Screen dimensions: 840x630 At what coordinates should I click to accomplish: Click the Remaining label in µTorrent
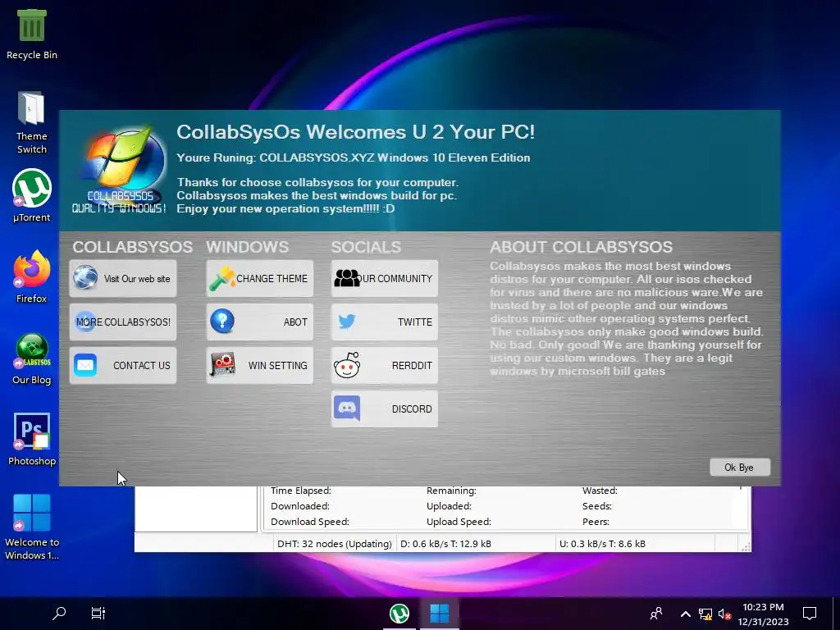(451, 491)
